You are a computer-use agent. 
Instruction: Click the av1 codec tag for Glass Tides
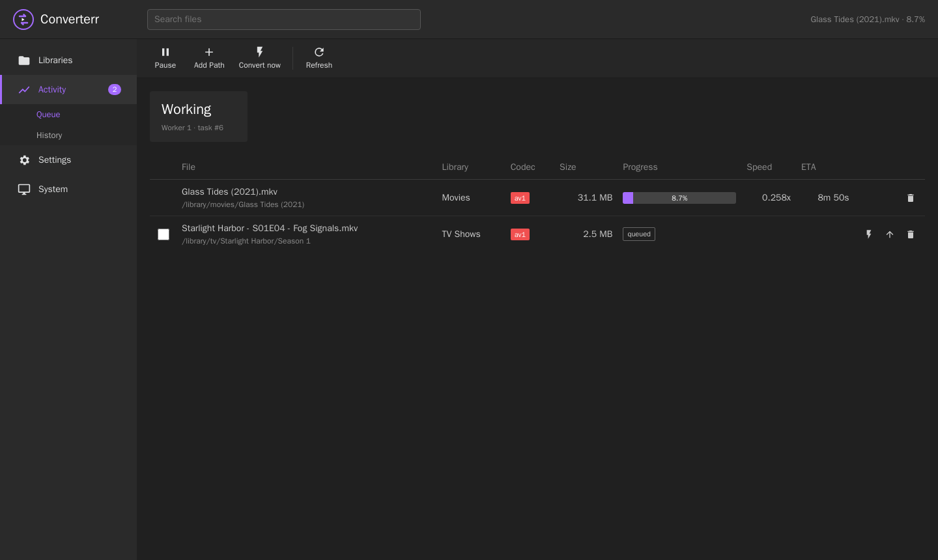pyautogui.click(x=520, y=198)
